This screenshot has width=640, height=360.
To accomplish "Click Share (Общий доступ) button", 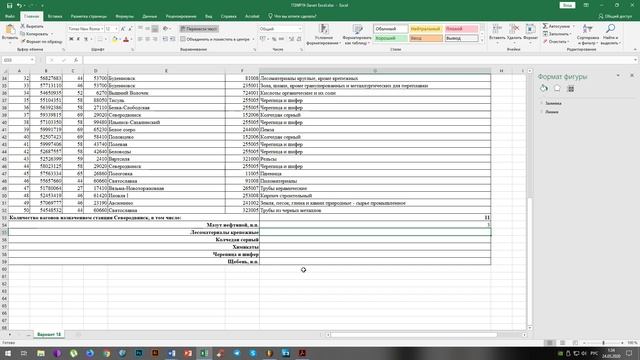I will tap(616, 16).
